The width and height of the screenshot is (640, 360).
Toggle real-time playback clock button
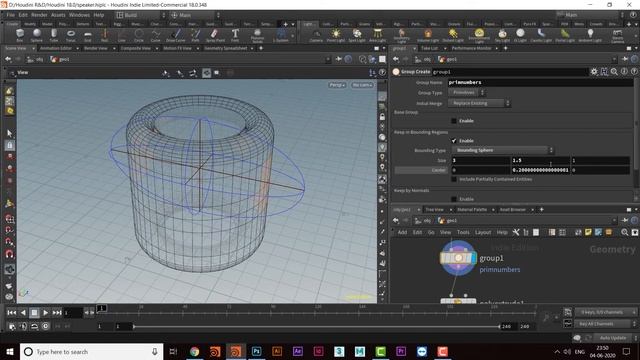click(45, 326)
